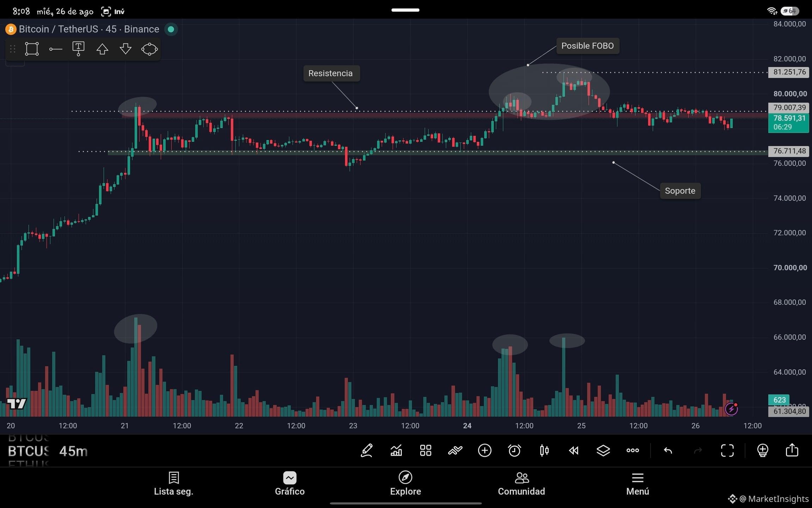Open the 45m interval selector
The height and width of the screenshot is (508, 812).
(x=73, y=451)
